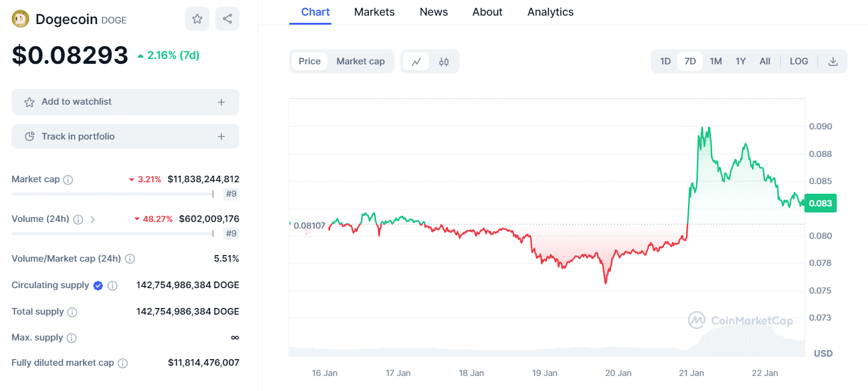
Task: Click the $602,009,176 volume value
Action: click(209, 219)
